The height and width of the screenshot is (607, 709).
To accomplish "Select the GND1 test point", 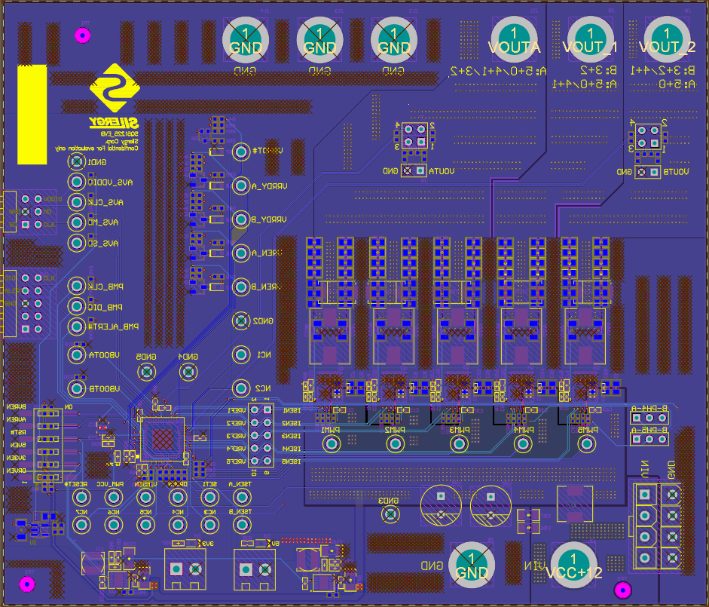I will [x=75, y=162].
